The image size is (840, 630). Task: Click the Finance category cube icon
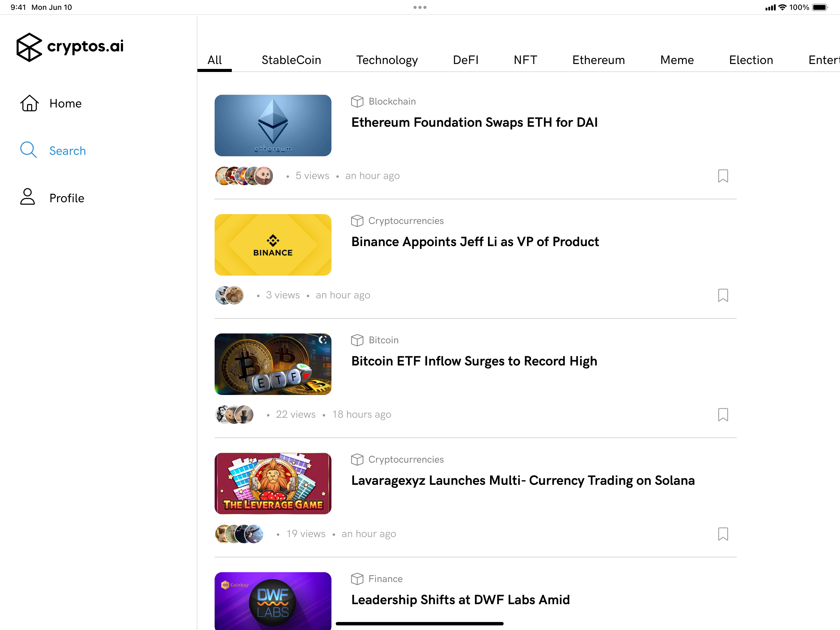(357, 579)
